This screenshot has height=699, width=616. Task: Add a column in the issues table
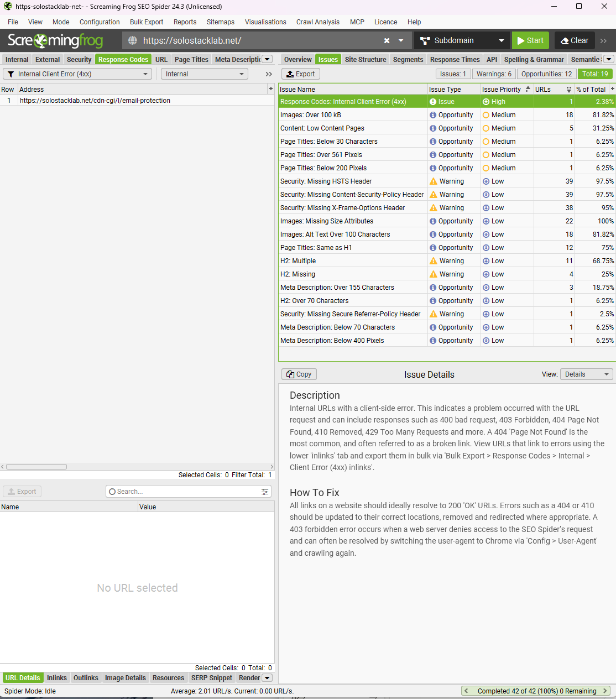click(612, 89)
